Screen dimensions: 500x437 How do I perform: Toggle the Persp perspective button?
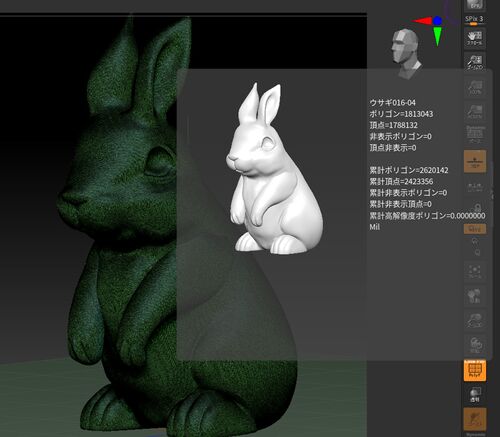(475, 135)
